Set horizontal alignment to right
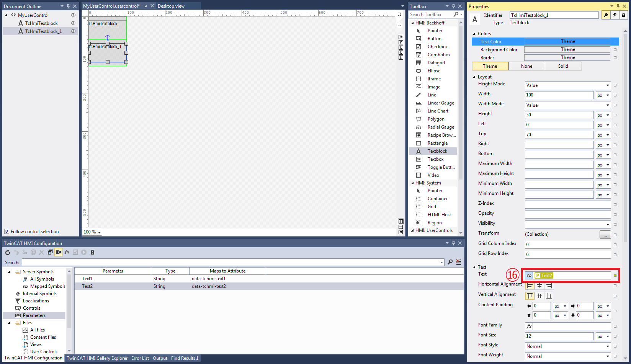 [x=549, y=286]
